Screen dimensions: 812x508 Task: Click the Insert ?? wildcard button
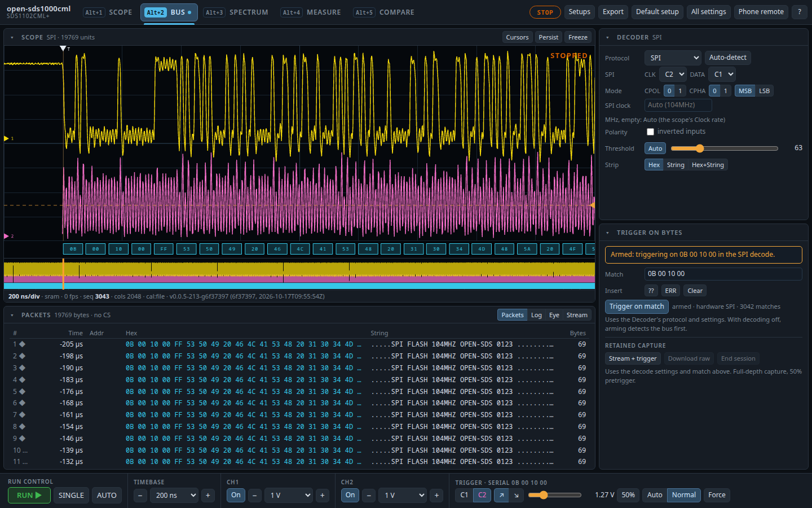[651, 291]
